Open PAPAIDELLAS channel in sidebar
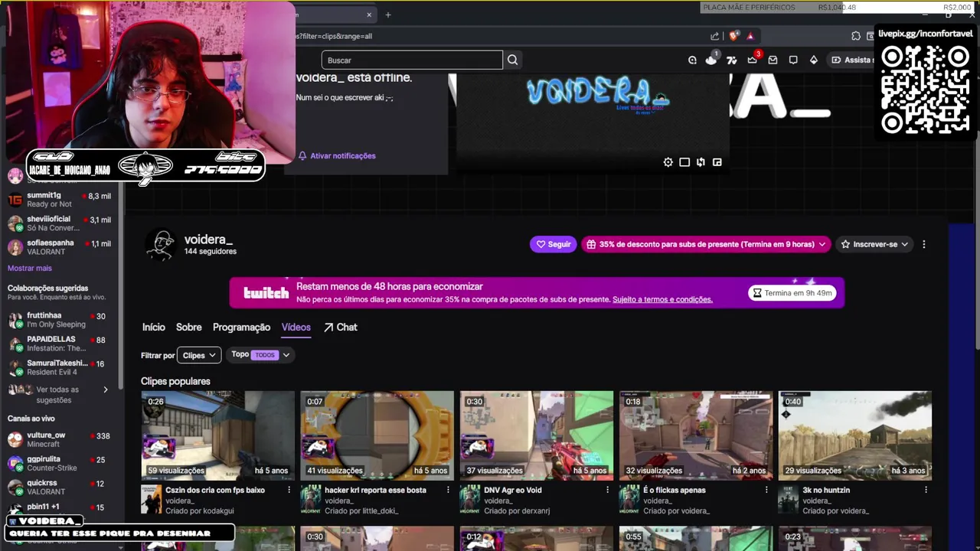The width and height of the screenshot is (980, 551). click(60, 344)
